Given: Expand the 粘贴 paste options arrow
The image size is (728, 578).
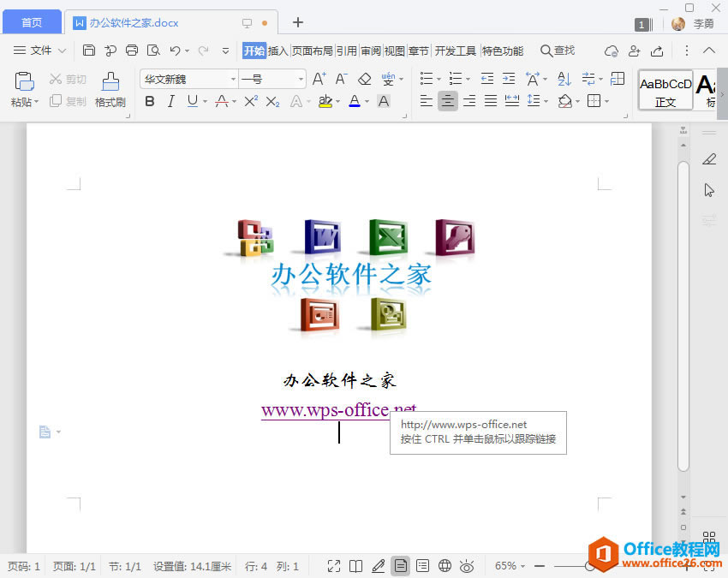Looking at the screenshot, I should [x=36, y=102].
